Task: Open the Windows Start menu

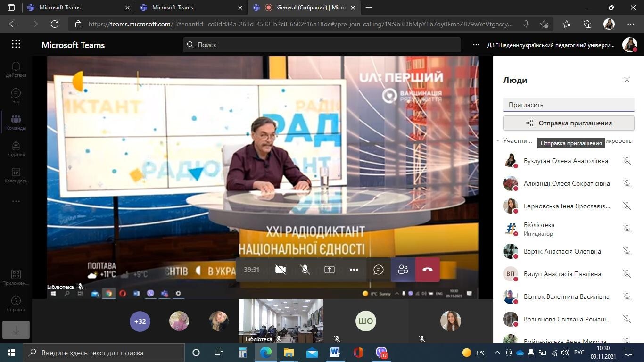Action: click(11, 353)
